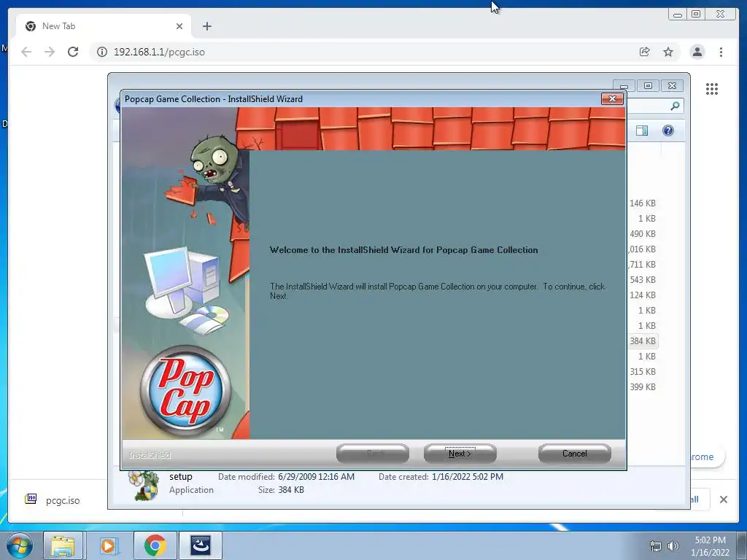The image size is (747, 560).
Task: Open Explorer help question mark icon
Action: 668,131
